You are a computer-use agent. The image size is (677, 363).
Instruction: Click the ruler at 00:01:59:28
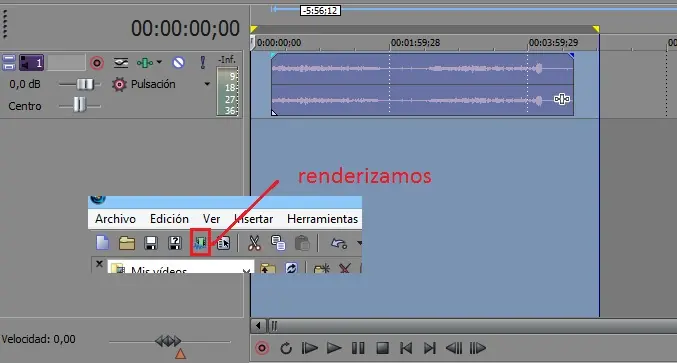click(x=415, y=43)
